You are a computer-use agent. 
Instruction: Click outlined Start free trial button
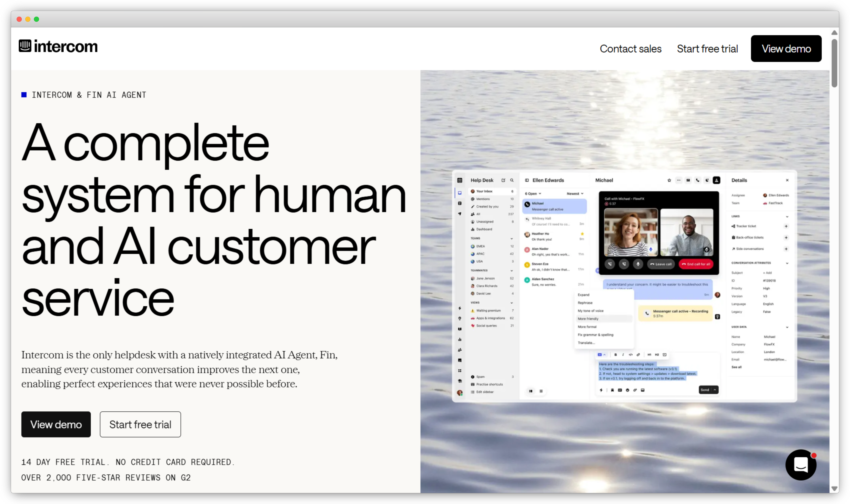tap(140, 424)
